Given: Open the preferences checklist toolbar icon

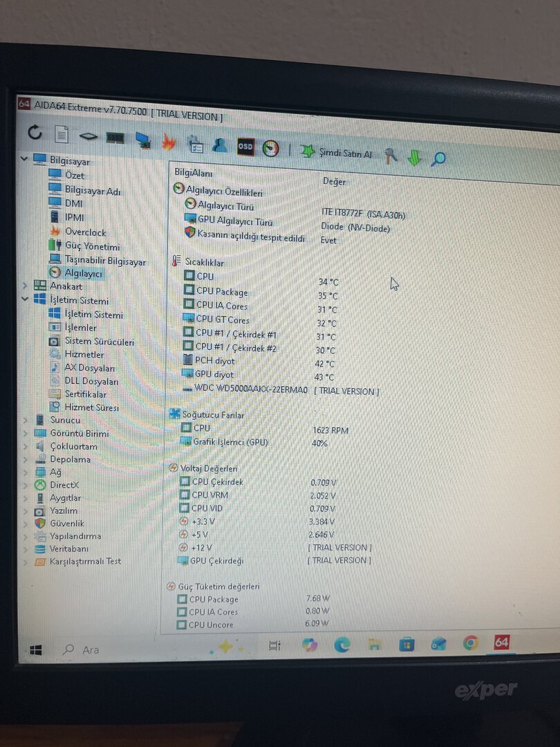Looking at the screenshot, I should [x=195, y=144].
